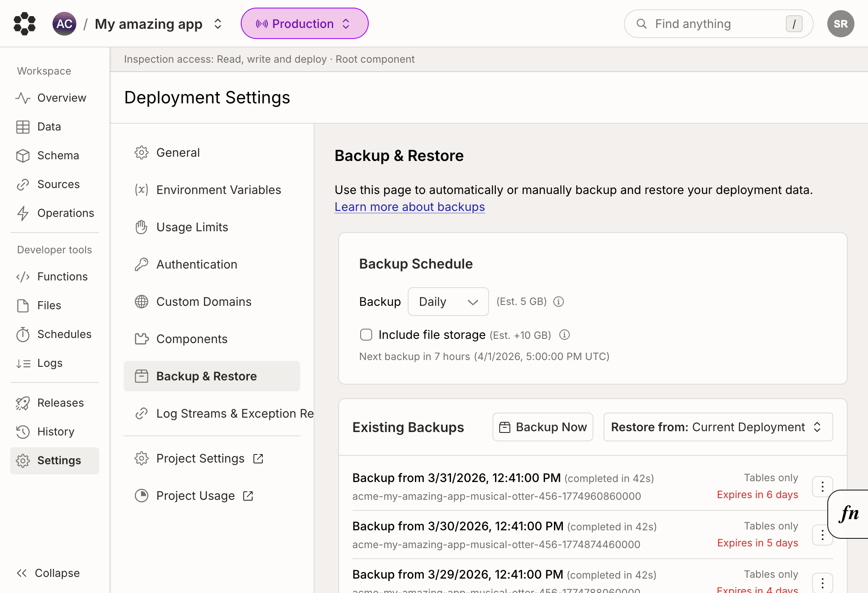This screenshot has width=868, height=593.
Task: Click the Schema cube icon
Action: [x=23, y=155]
